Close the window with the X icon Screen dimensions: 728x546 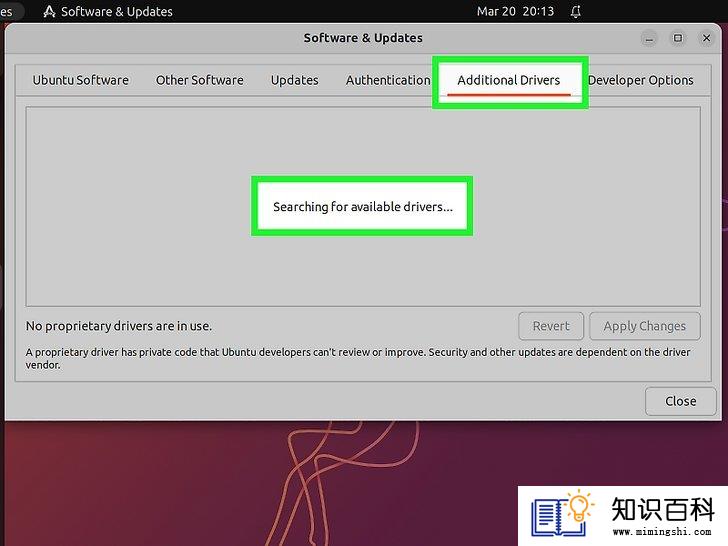tap(707, 38)
